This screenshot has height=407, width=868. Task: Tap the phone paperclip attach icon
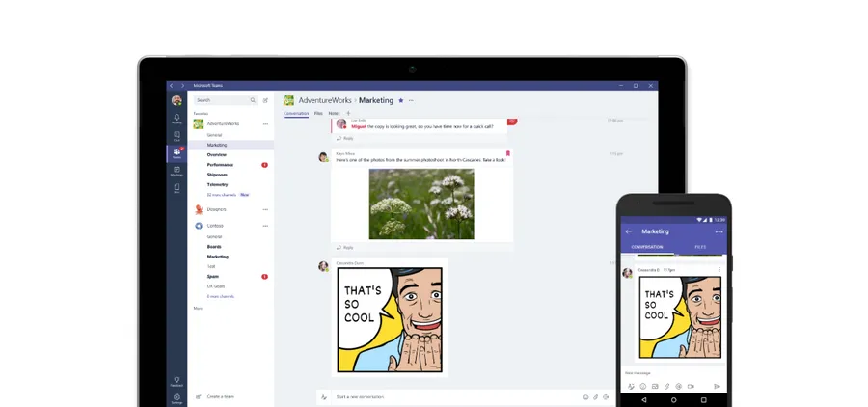(666, 387)
